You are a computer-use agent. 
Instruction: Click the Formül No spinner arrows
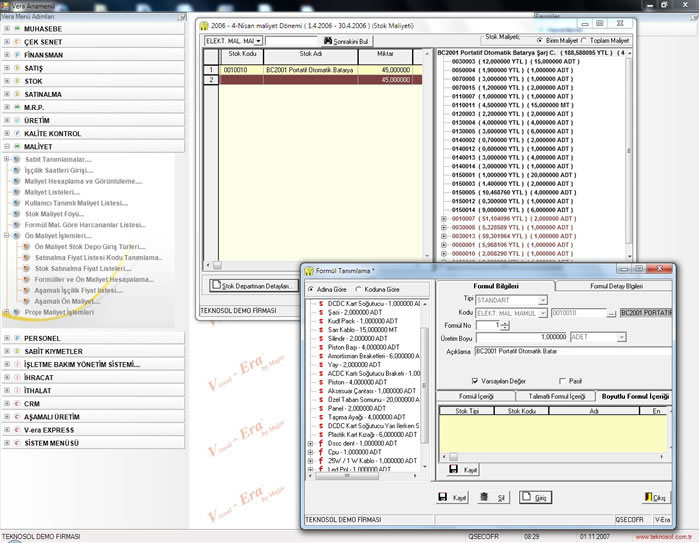click(x=505, y=326)
